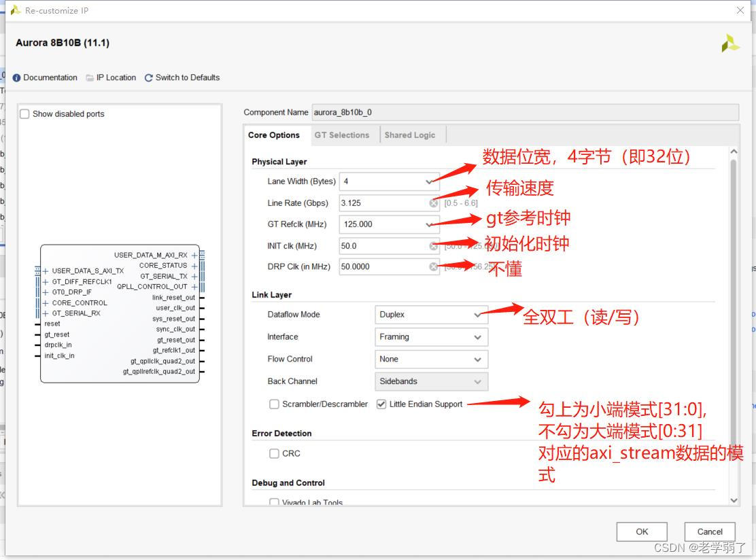Click the Link Layer section heading
This screenshot has height=560, width=756.
(271, 294)
